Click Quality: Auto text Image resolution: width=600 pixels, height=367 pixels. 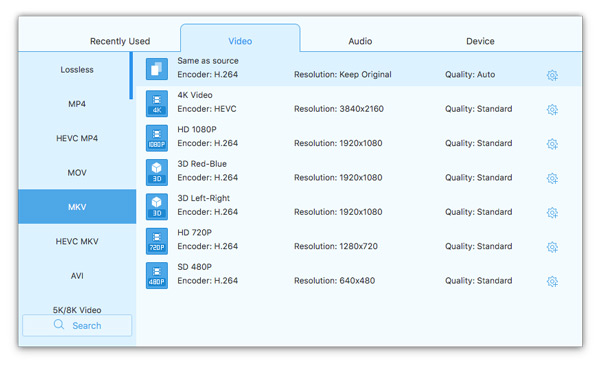pyautogui.click(x=470, y=75)
